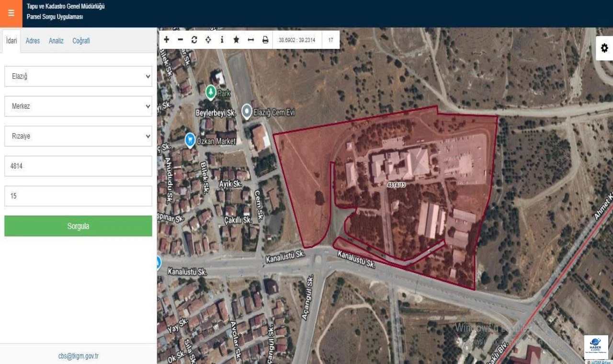The height and width of the screenshot is (364, 613).
Task: Click the Özkan Market map marker
Action: pos(190,140)
